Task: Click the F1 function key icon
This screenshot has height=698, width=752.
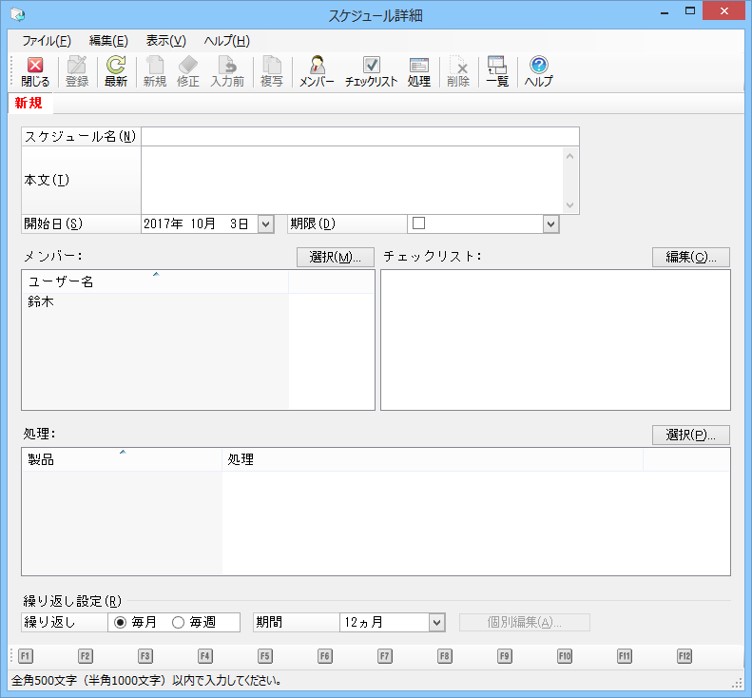Action: click(26, 656)
